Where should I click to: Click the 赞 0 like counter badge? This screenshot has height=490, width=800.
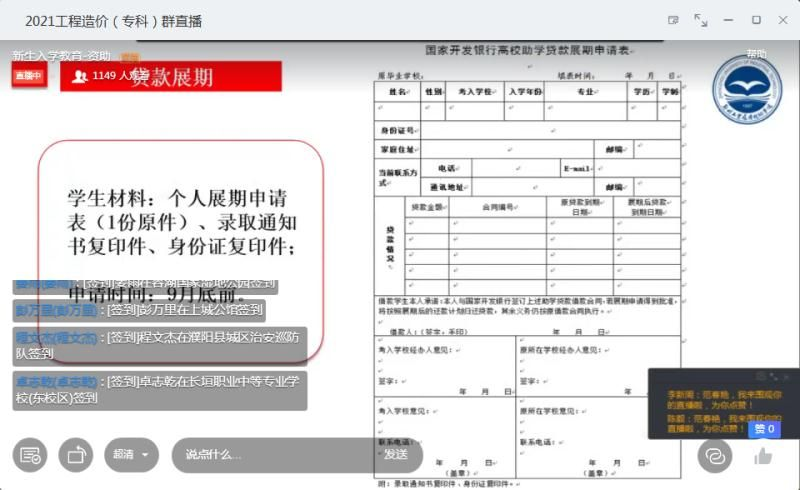point(765,429)
